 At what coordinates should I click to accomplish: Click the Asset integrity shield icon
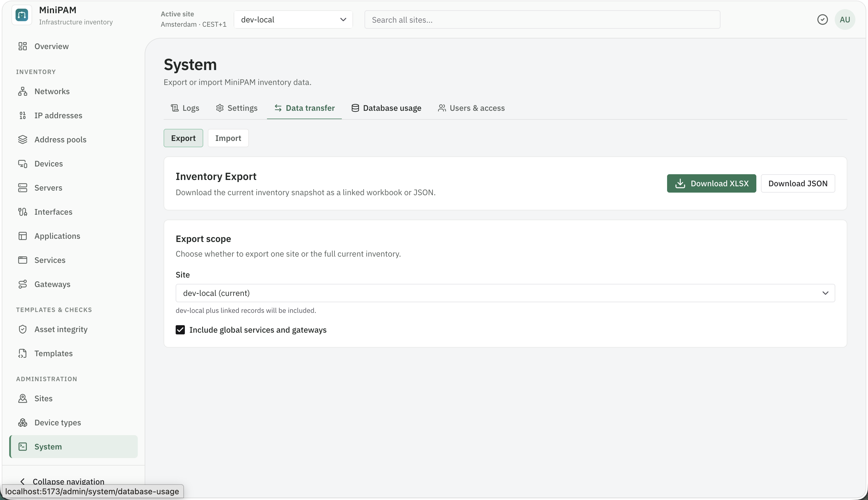(23, 329)
